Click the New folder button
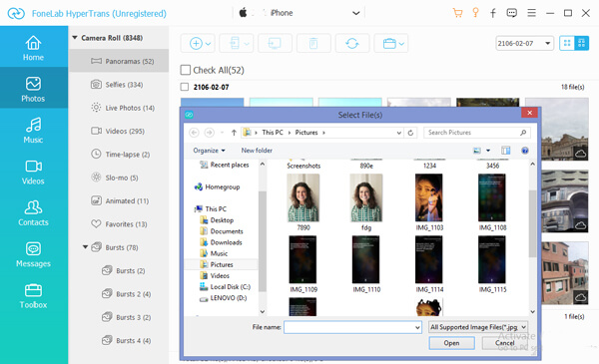Image resolution: width=599 pixels, height=364 pixels. pyautogui.click(x=257, y=151)
